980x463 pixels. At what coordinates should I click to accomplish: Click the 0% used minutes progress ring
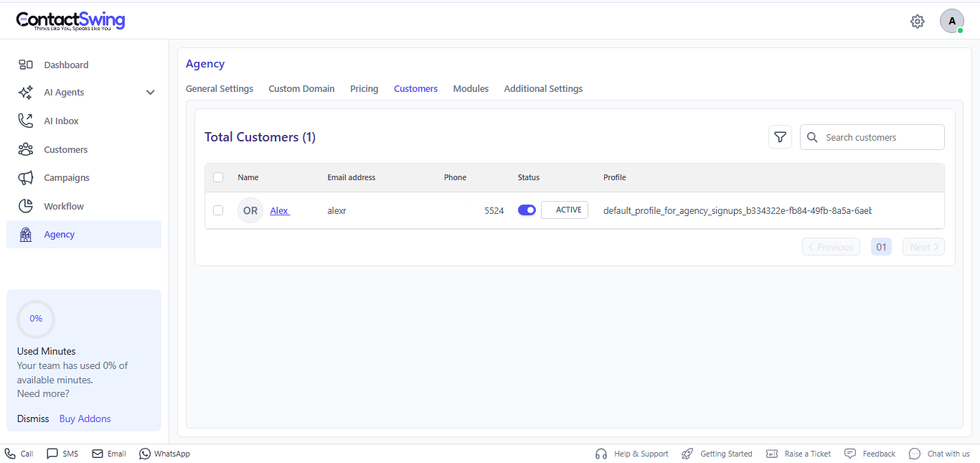click(36, 319)
